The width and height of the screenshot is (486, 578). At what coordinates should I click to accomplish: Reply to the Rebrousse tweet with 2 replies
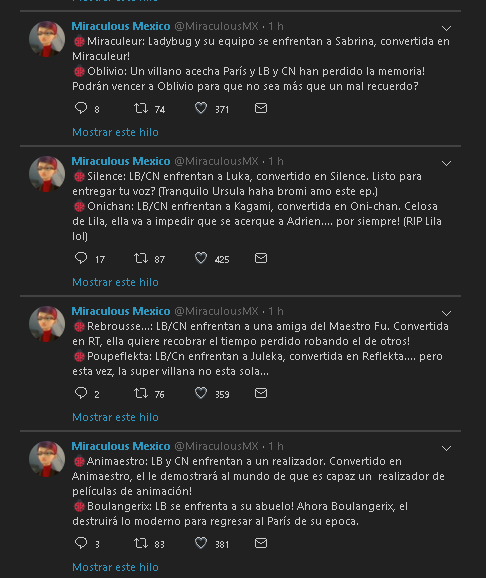(81, 393)
